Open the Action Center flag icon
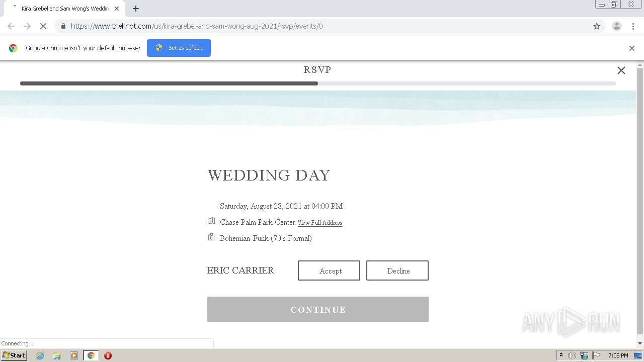The height and width of the screenshot is (362, 644). (x=596, y=355)
